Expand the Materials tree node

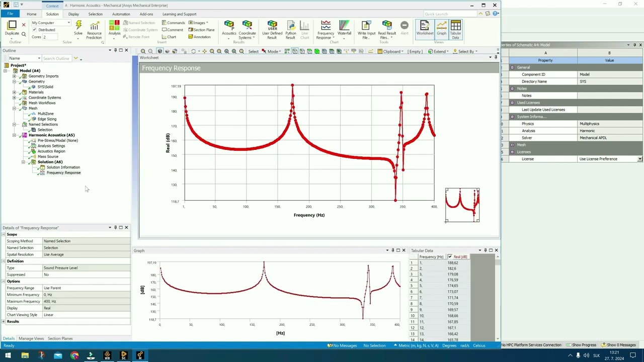pyautogui.click(x=14, y=93)
